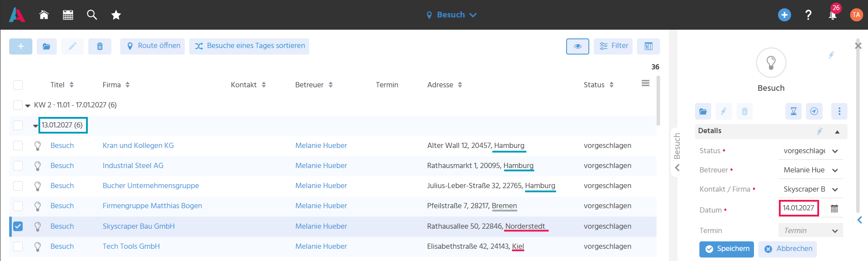
Task: Click folder icon in detail panel
Action: point(703,111)
